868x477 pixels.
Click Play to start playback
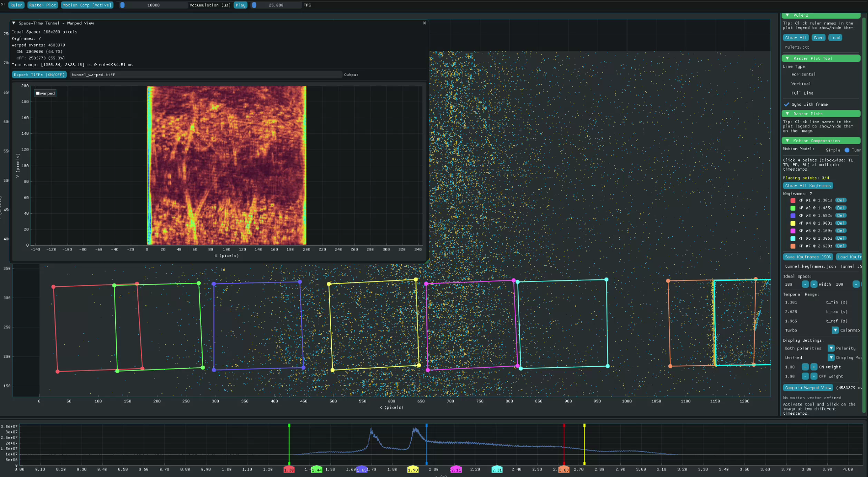tap(240, 5)
